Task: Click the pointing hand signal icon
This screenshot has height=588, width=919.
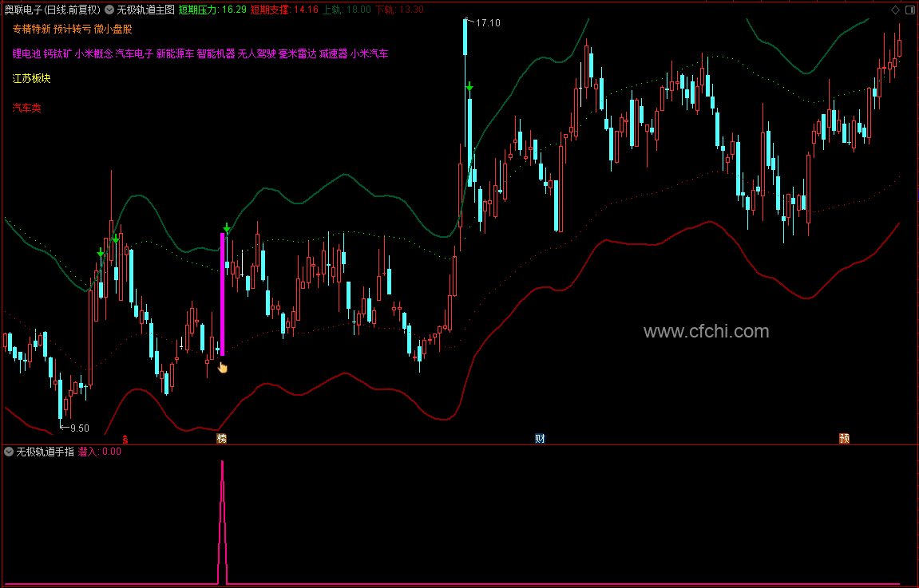Action: point(223,367)
